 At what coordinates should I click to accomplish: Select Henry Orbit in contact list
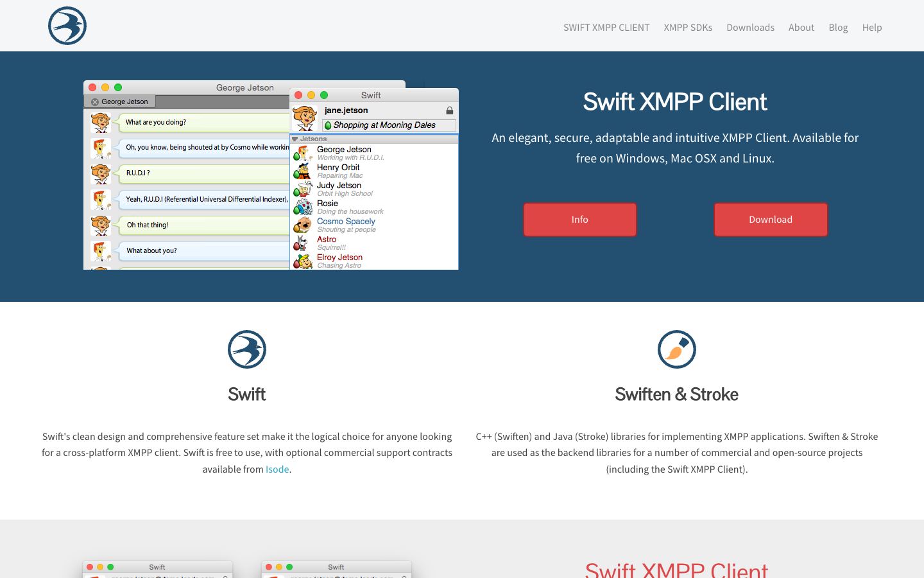click(x=374, y=171)
